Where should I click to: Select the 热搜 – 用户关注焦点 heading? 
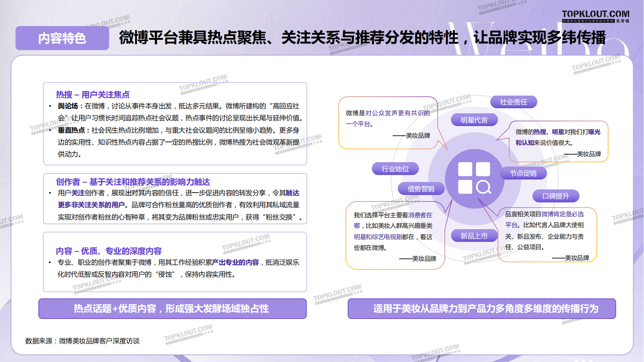coord(93,94)
